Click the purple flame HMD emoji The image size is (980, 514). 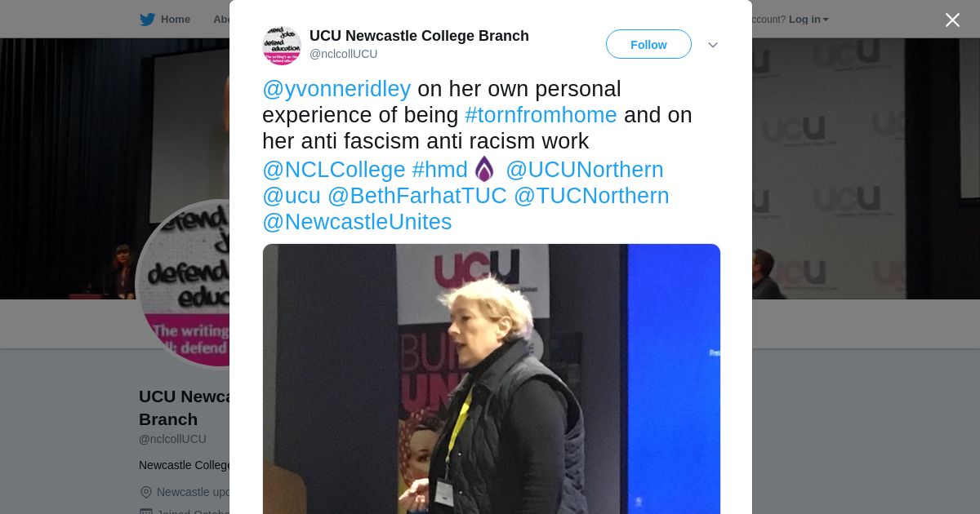[485, 169]
